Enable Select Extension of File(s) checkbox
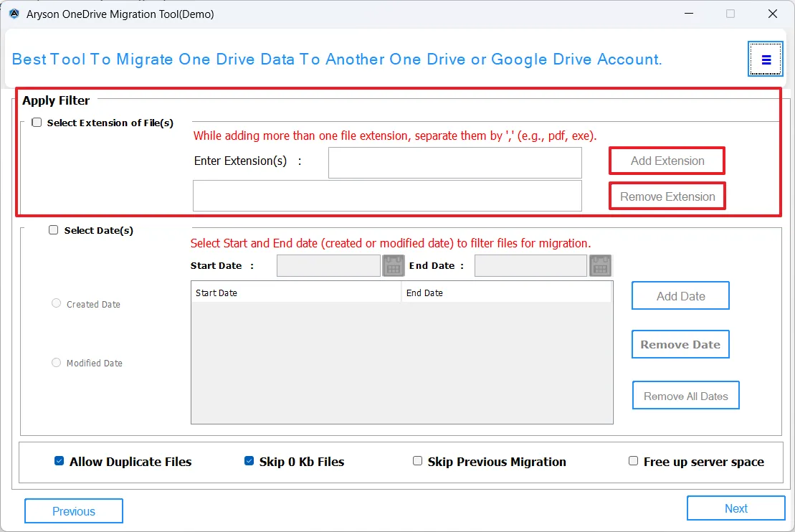The height and width of the screenshot is (532, 795). coord(37,123)
